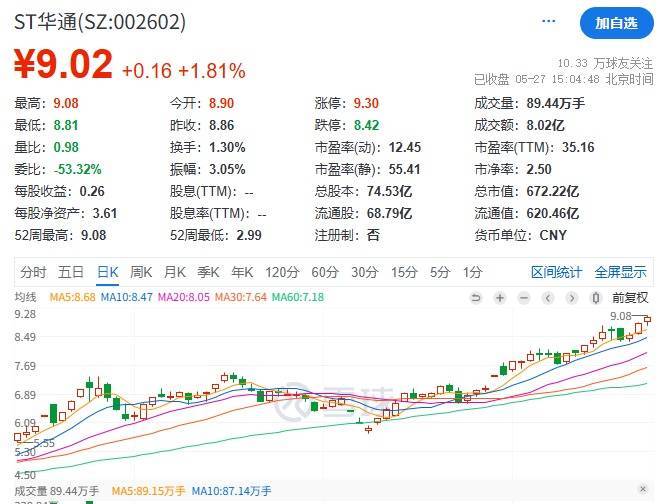Image resolution: width=670 pixels, height=504 pixels.
Task: Open 区间统计 range statistics
Action: [556, 272]
